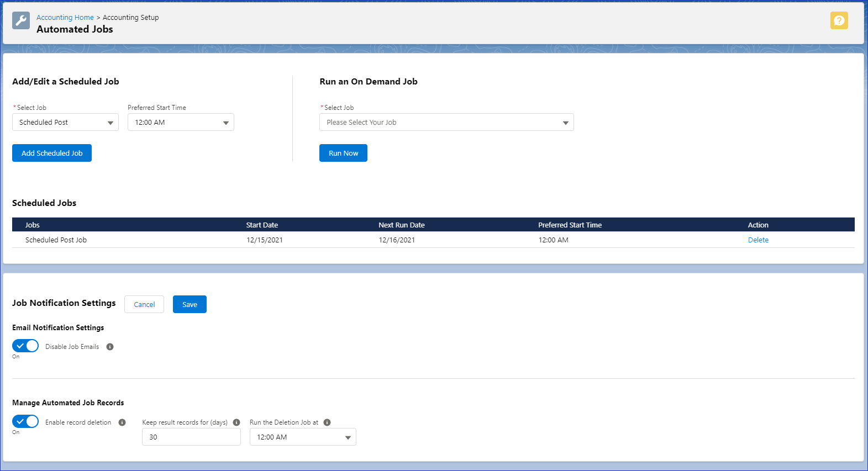Click the Keep result records days field
Image resolution: width=868 pixels, height=471 pixels.
click(191, 437)
